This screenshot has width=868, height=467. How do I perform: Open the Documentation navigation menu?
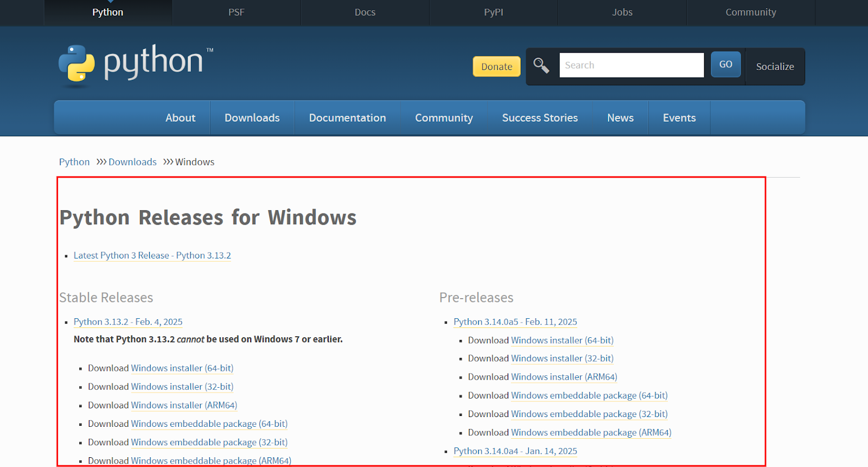point(347,118)
